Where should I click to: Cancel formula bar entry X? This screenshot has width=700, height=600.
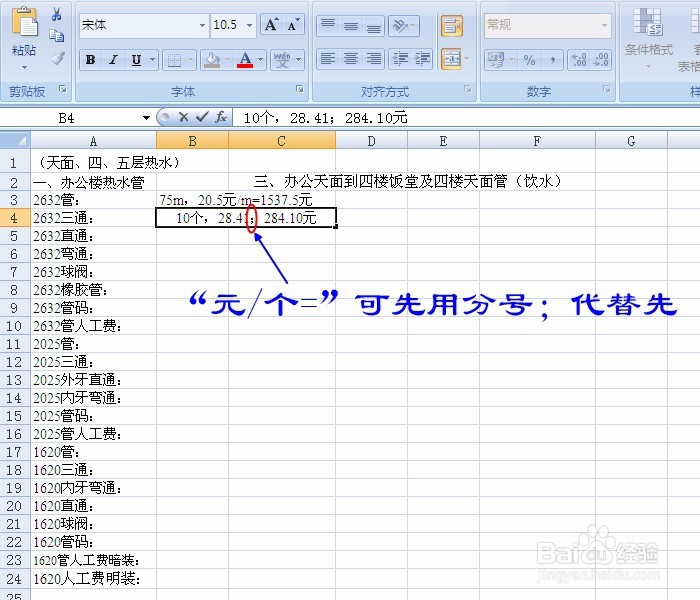[183, 117]
